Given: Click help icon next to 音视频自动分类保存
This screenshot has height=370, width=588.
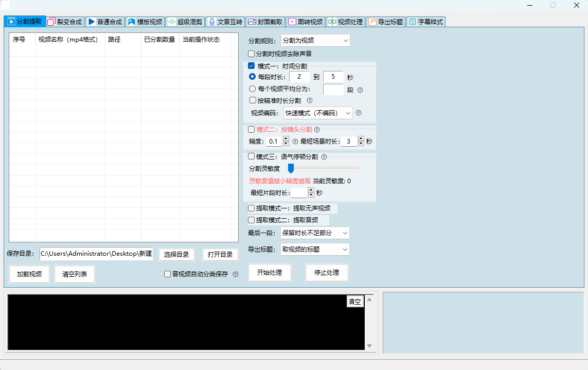Looking at the screenshot, I should pos(236,274).
